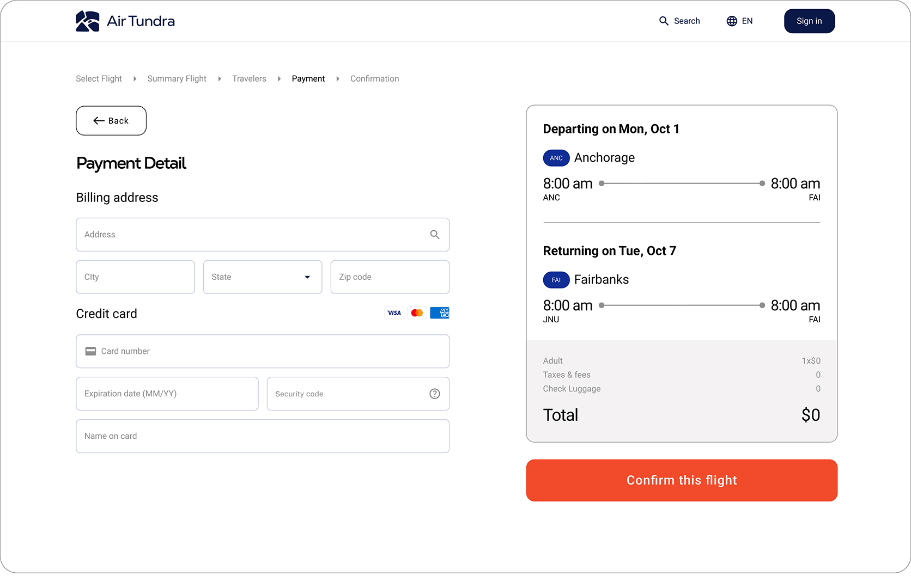This screenshot has width=911, height=588.
Task: Focus the Expiration date field
Action: click(x=167, y=394)
